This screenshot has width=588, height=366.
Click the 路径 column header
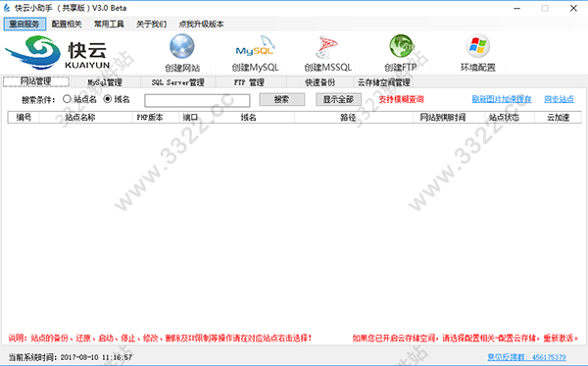[354, 117]
